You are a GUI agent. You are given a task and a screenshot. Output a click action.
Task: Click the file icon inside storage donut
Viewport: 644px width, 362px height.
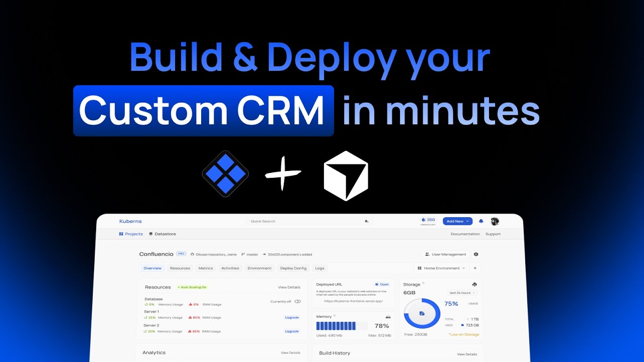[422, 313]
